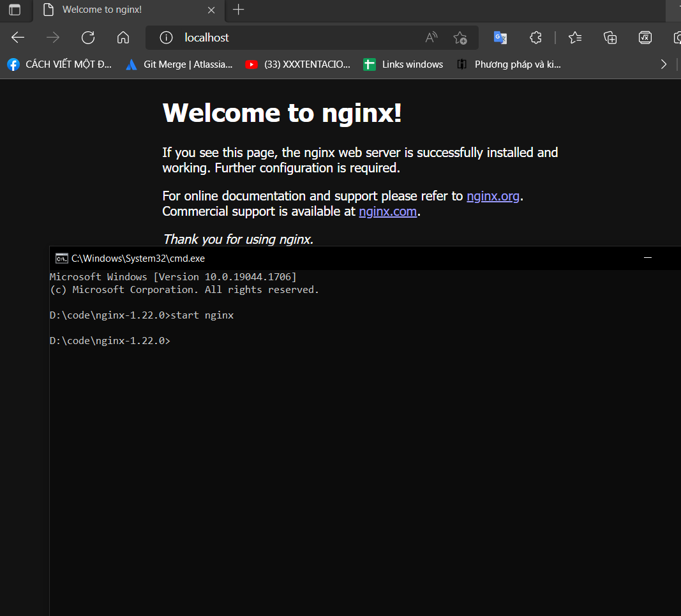This screenshot has height=616, width=681.
Task: Open the Phương pháp và ki... bookmark
Action: pos(509,64)
